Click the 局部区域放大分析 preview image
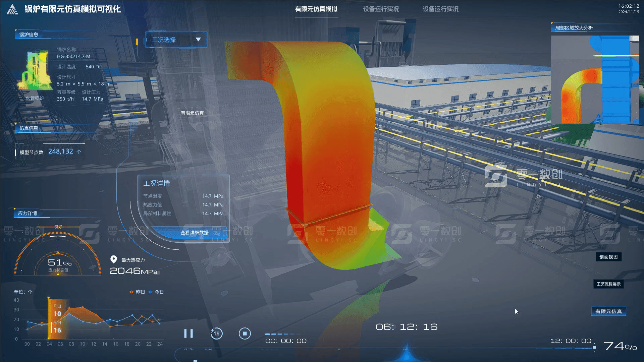644x362 pixels. pyautogui.click(x=595, y=80)
